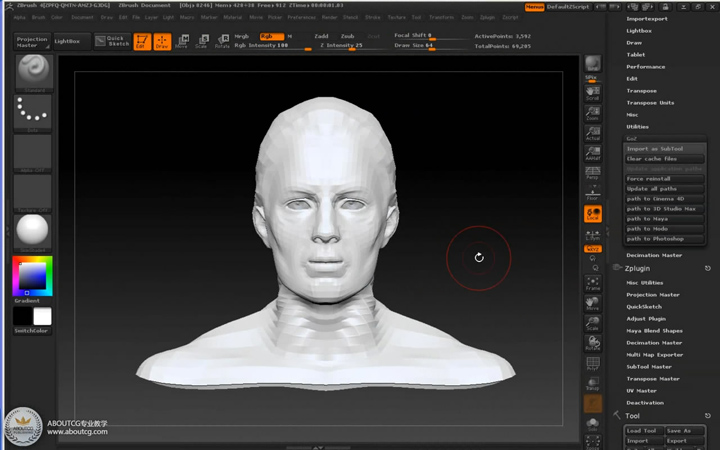Screen dimensions: 720x450
Task: Start Quick Sketch
Action: [113, 41]
